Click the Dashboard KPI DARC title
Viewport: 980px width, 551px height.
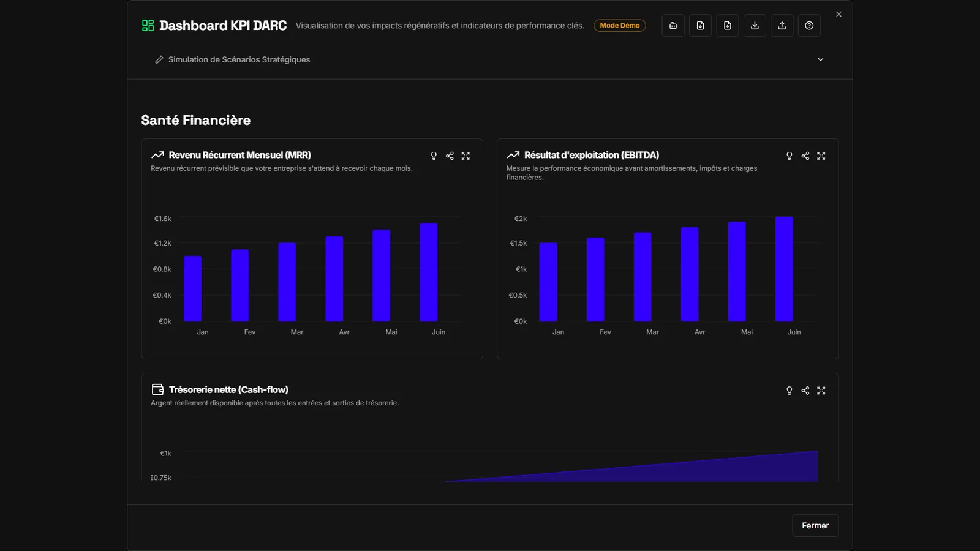pos(223,26)
